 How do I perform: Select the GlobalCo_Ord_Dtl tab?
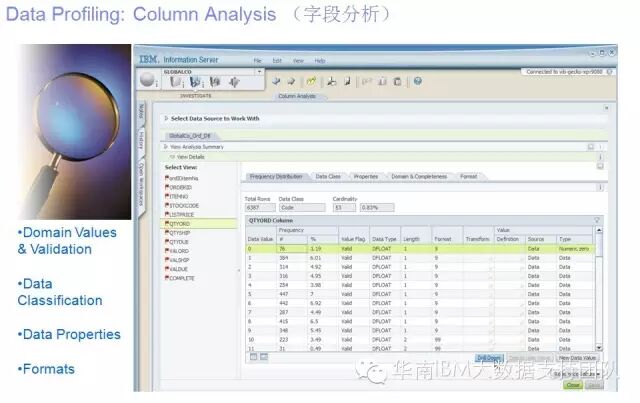coord(190,136)
